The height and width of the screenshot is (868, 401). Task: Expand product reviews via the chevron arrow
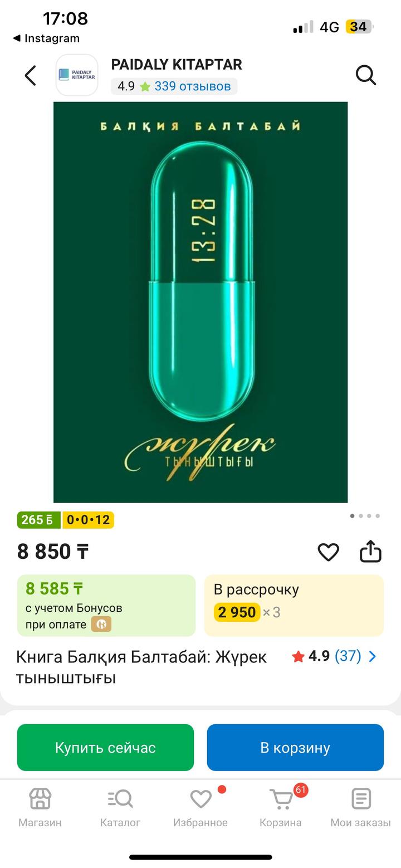click(373, 657)
